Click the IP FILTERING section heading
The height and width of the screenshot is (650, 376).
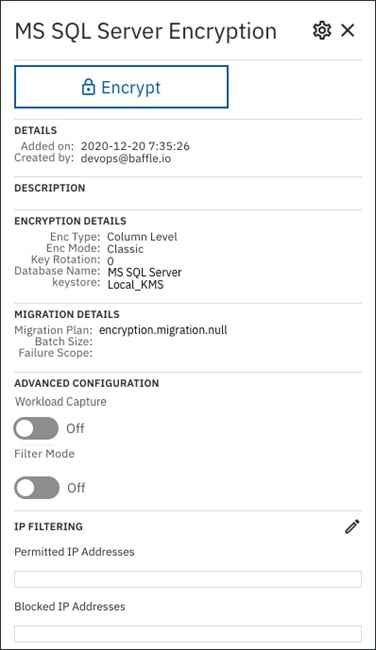(x=49, y=526)
